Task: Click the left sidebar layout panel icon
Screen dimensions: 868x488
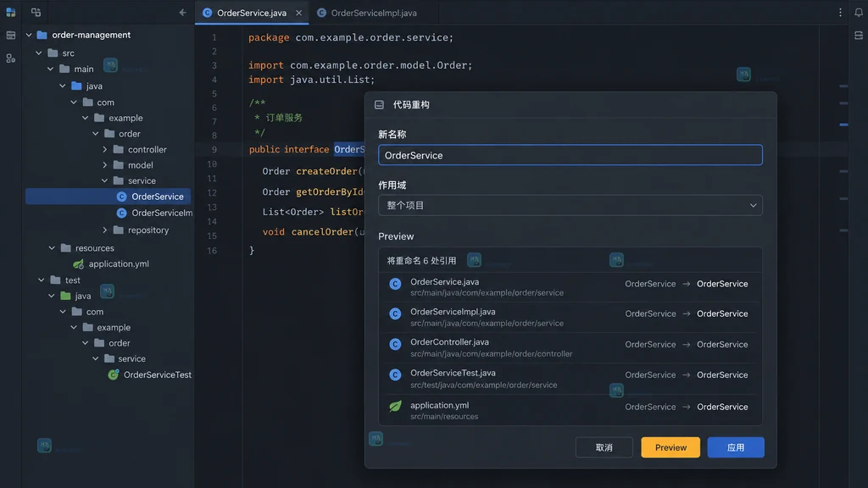Action: click(10, 36)
